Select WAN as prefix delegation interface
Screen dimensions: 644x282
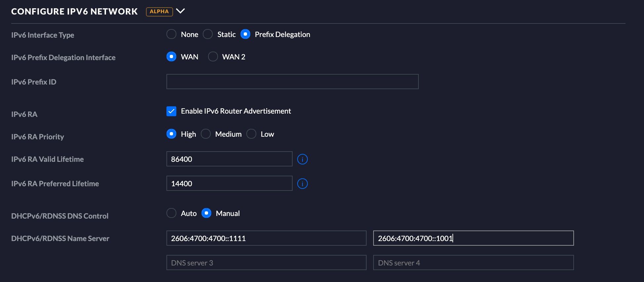click(x=171, y=57)
